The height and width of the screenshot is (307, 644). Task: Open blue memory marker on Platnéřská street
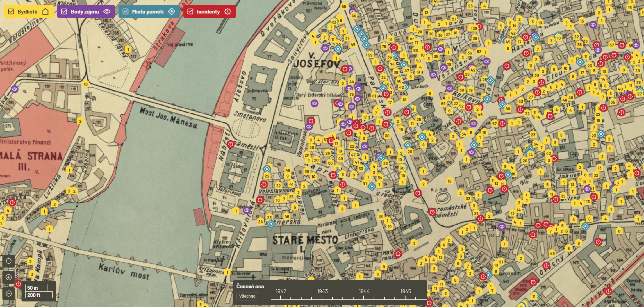[x=271, y=223]
